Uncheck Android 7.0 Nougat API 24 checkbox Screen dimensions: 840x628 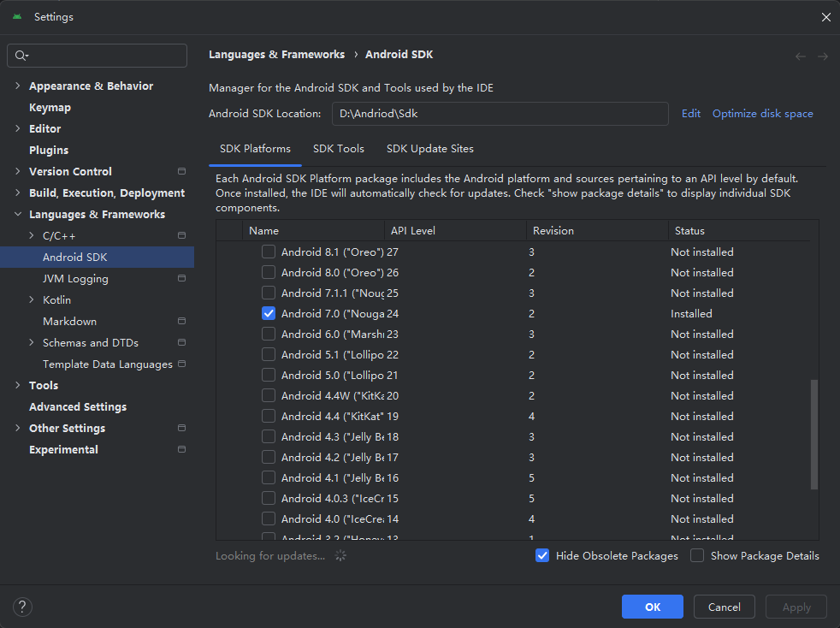(269, 313)
